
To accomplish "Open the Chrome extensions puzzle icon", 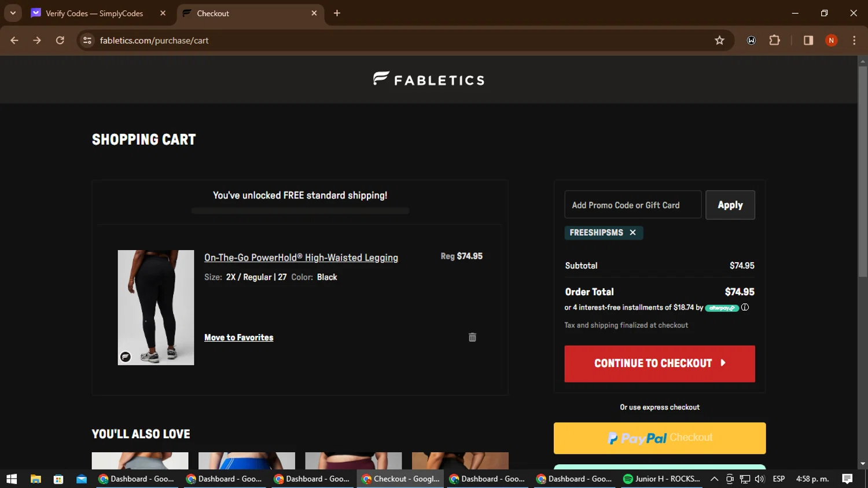I will coord(774,41).
